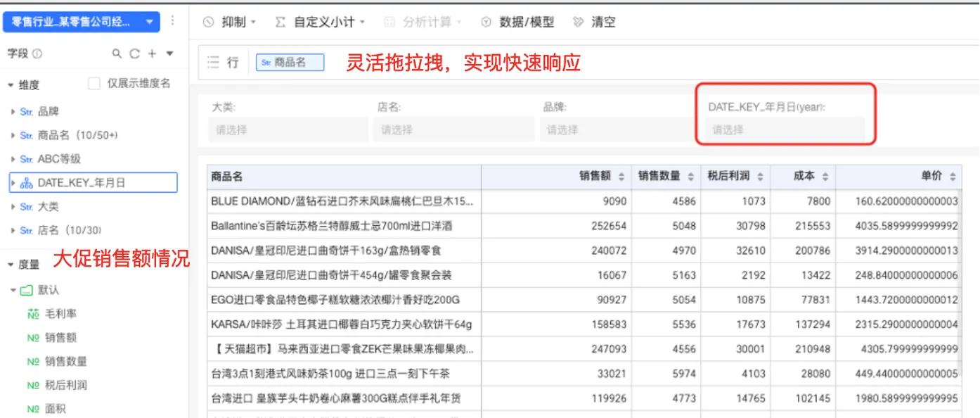The height and width of the screenshot is (418, 980).
Task: Click the info icon next to 字段
Action: [37, 53]
